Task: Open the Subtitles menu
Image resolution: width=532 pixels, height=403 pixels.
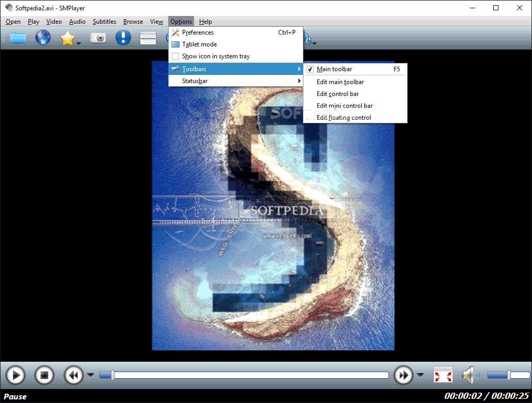Action: click(104, 21)
